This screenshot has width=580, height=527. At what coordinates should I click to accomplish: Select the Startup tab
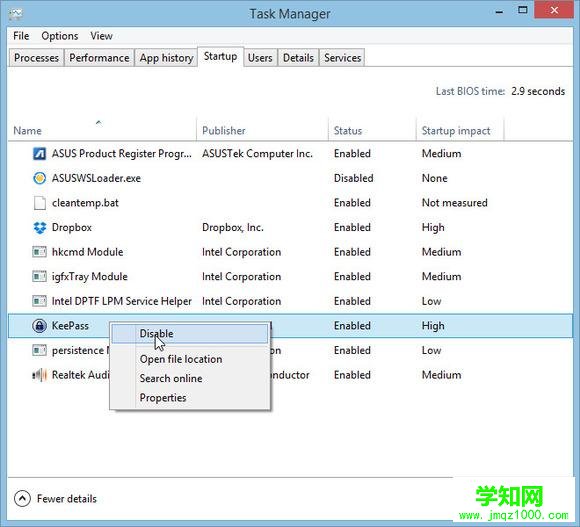[220, 57]
